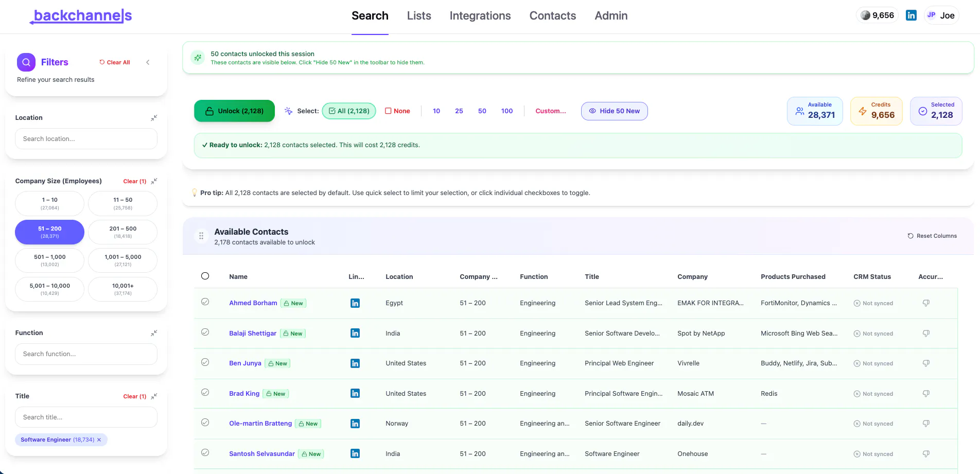Open the Lists tab
This screenshot has height=474, width=980.
419,16
